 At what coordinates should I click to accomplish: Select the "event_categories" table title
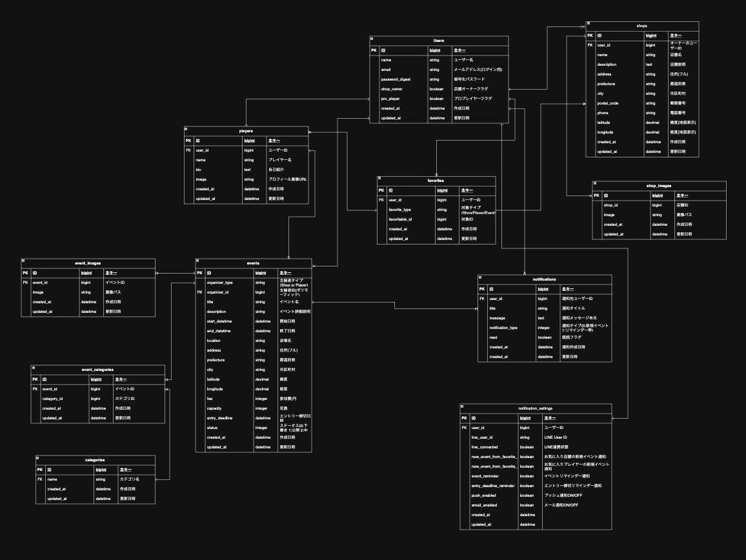point(97,370)
